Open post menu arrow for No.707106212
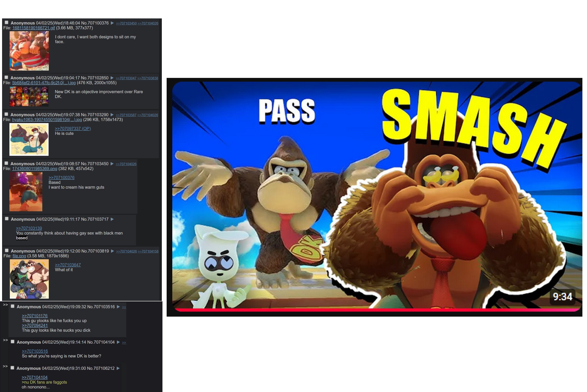587x392 pixels. 118,368
